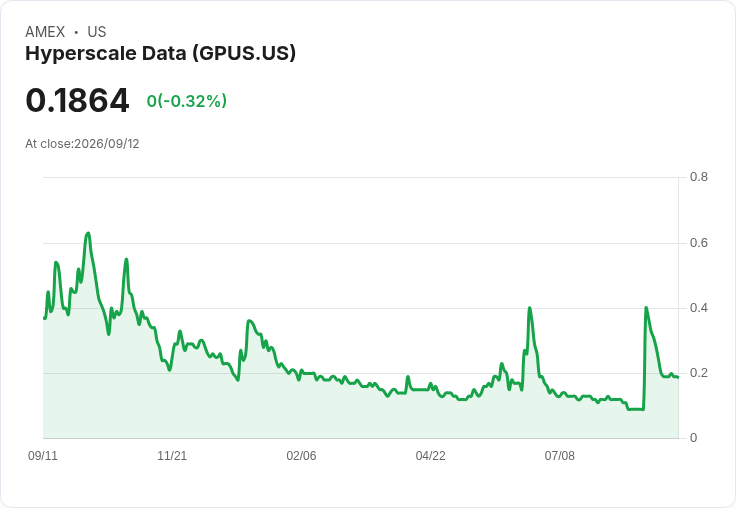
Task: Click the 02/06 x-axis date label
Action: (301, 455)
